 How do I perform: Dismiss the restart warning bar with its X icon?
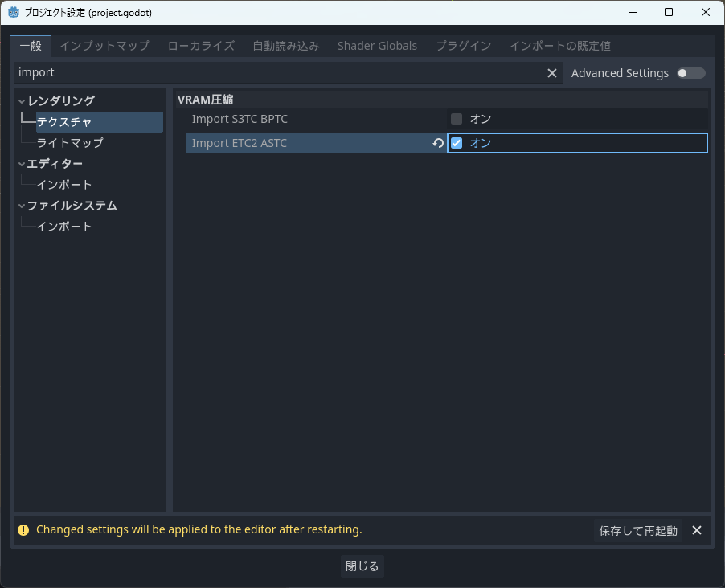[x=696, y=530]
